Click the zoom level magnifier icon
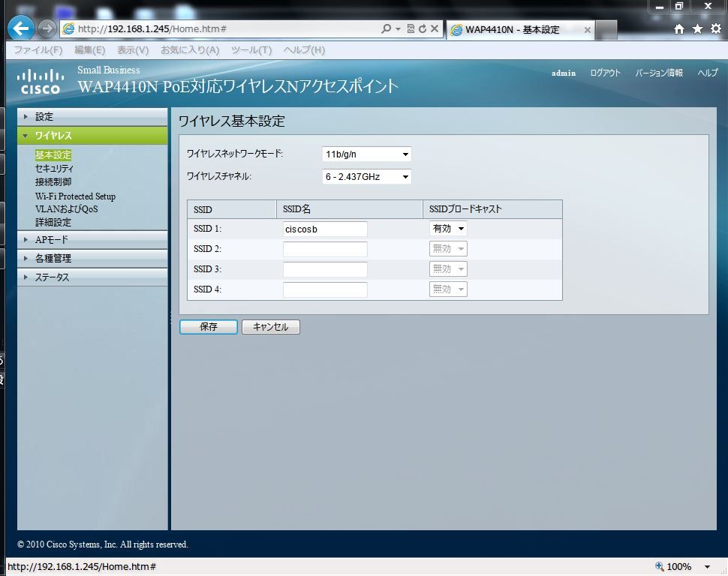728x576 pixels. point(659,566)
